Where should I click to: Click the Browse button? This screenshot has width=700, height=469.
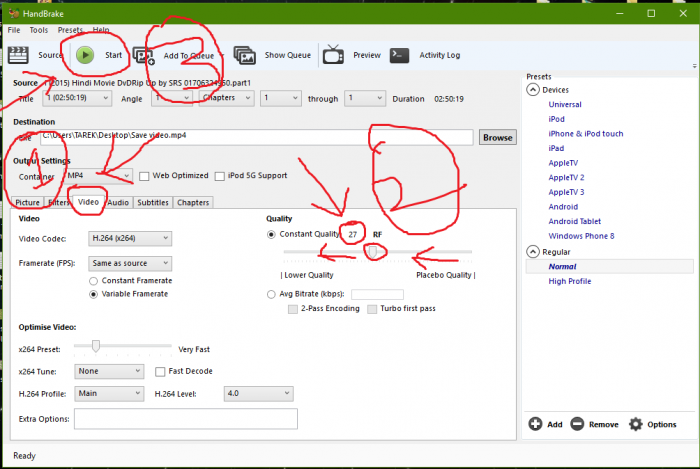[497, 137]
